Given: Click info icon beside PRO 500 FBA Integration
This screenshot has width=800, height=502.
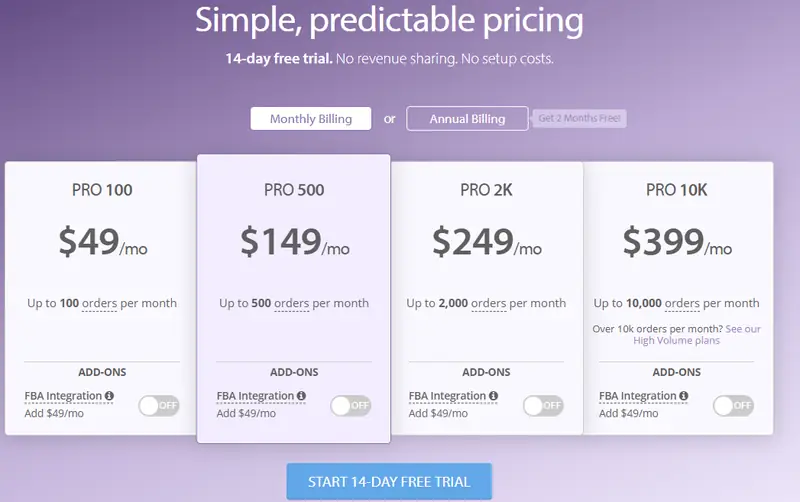Looking at the screenshot, I should click(x=302, y=395).
